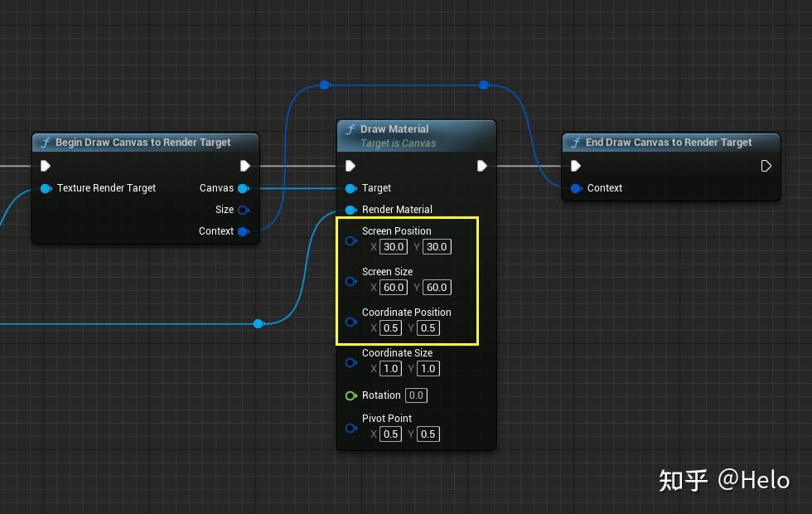812x514 pixels.
Task: Click the Render Material input pin
Action: click(x=350, y=210)
